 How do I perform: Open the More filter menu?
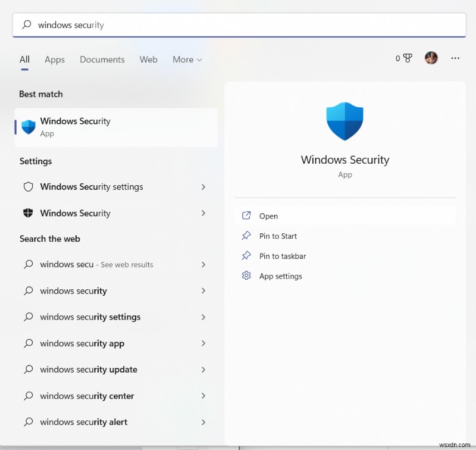click(x=187, y=60)
